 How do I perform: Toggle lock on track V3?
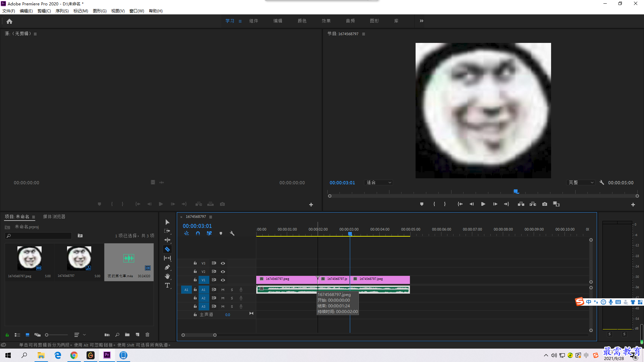195,263
